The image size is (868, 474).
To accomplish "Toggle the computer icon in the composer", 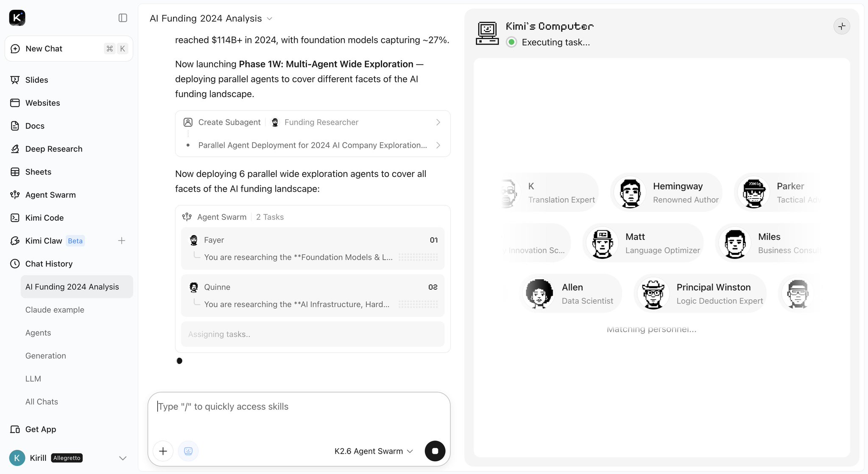I will (x=188, y=451).
